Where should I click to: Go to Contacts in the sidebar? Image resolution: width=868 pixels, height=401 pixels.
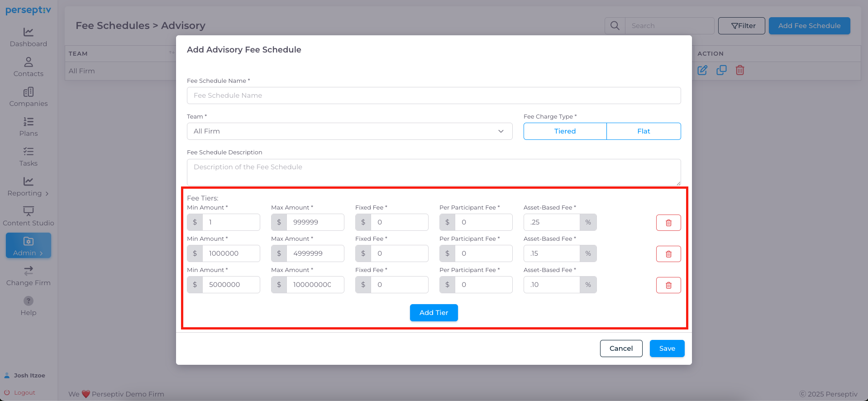click(28, 67)
